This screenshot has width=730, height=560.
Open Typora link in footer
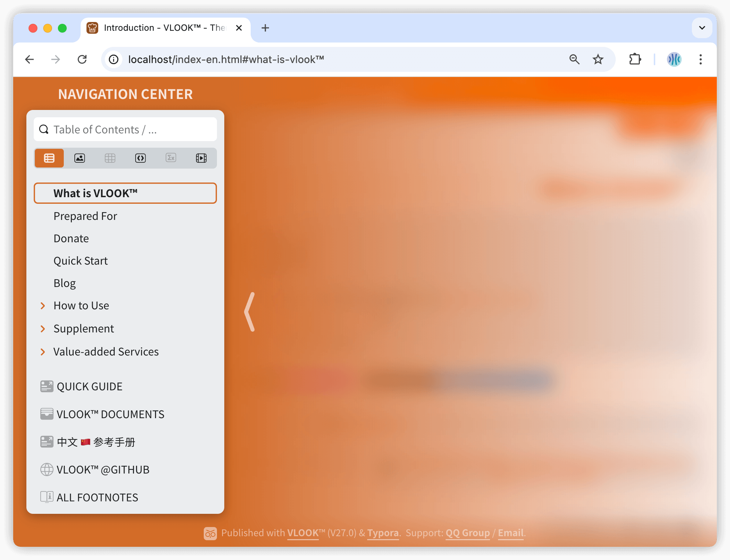point(383,533)
